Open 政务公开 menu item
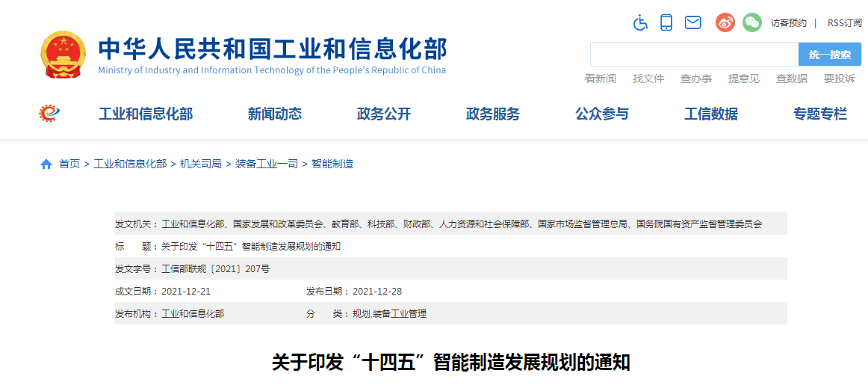This screenshot has width=868, height=391. click(384, 114)
